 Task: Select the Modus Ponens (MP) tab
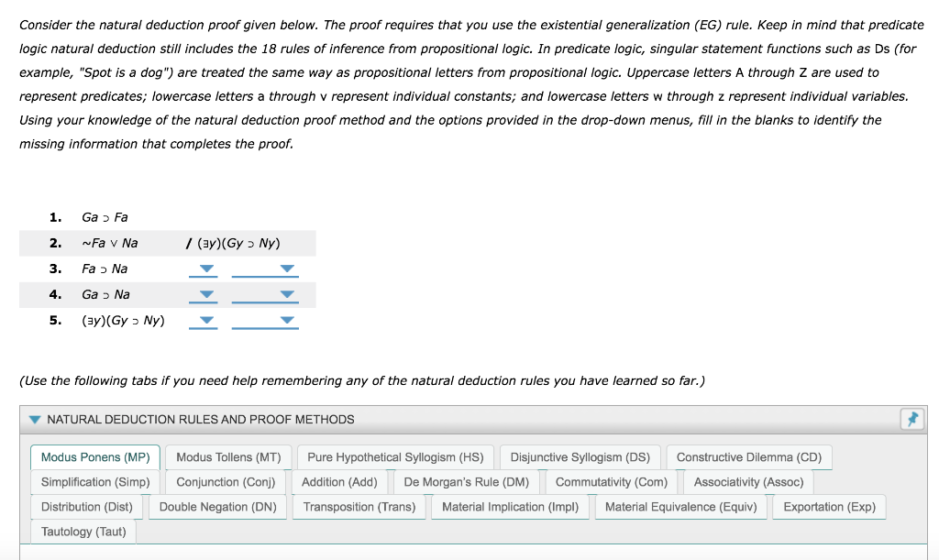[x=94, y=456]
